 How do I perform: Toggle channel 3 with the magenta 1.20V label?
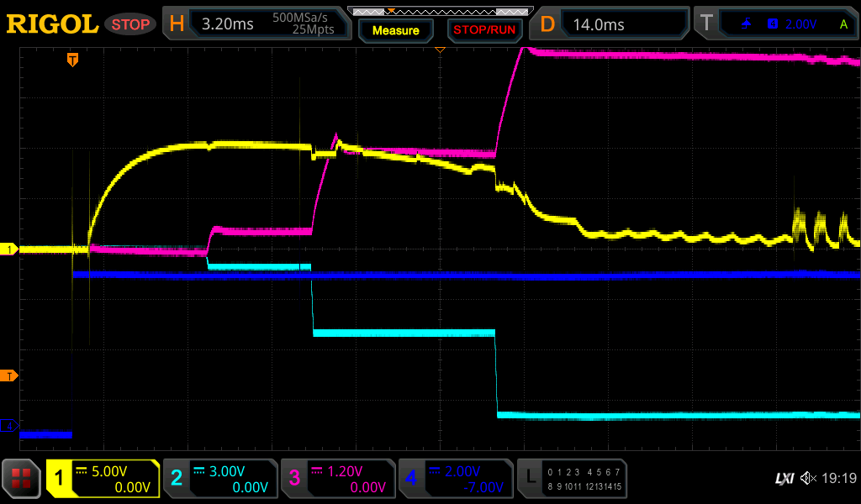point(338,479)
